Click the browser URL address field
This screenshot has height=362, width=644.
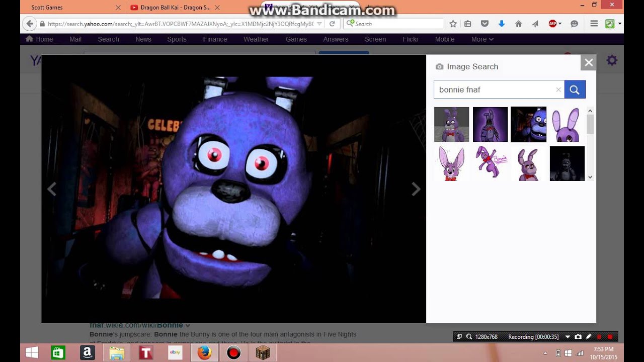180,24
